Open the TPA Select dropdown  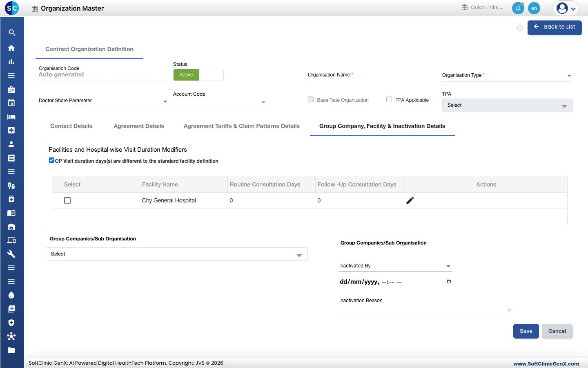507,105
